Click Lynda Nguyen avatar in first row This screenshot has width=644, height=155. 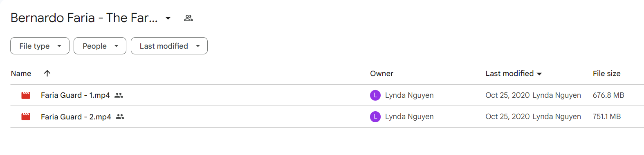click(x=375, y=95)
